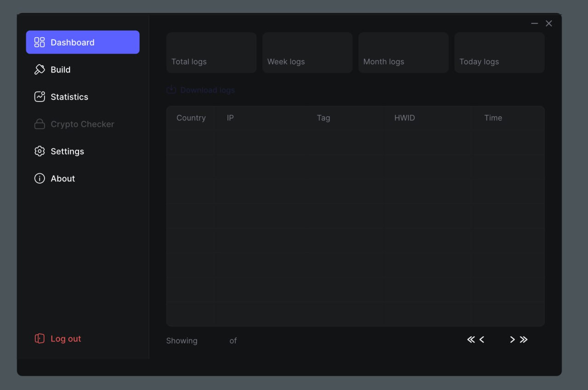Click the HWID column header

404,118
